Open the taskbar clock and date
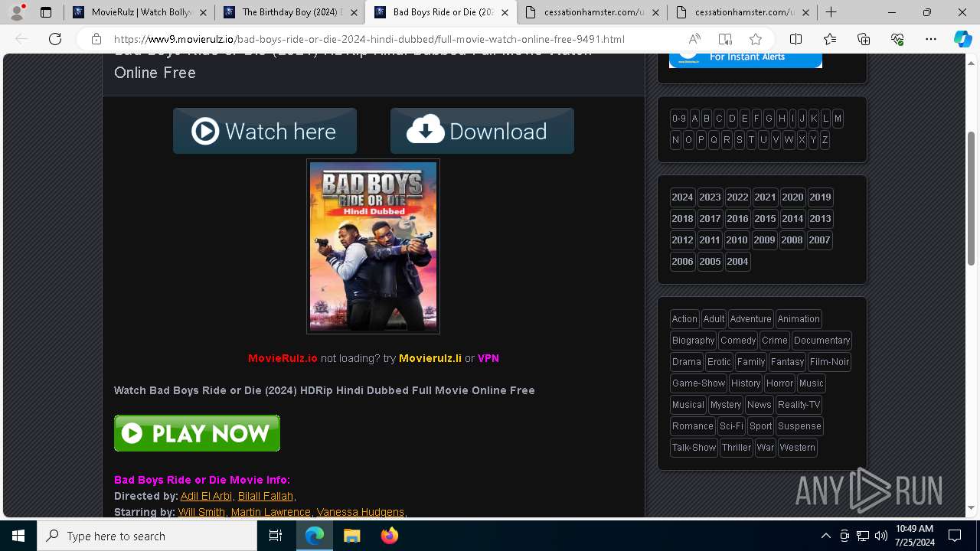The width and height of the screenshot is (980, 551). pos(913,536)
